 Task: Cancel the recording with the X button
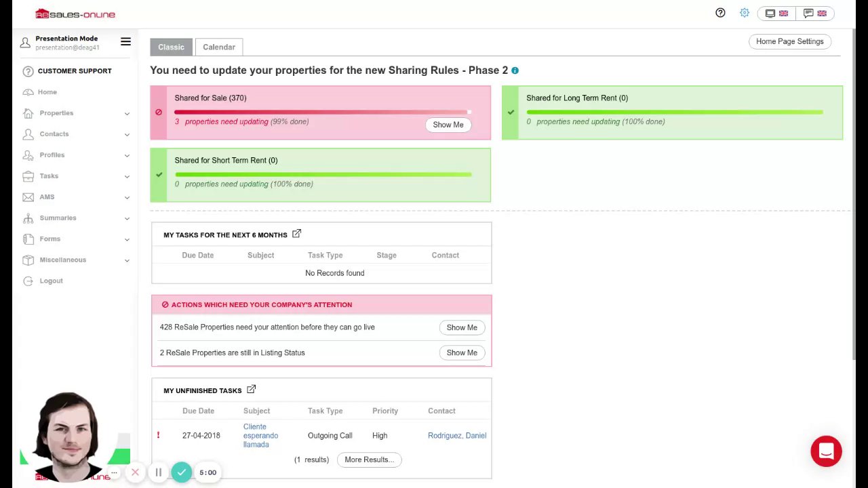click(135, 472)
